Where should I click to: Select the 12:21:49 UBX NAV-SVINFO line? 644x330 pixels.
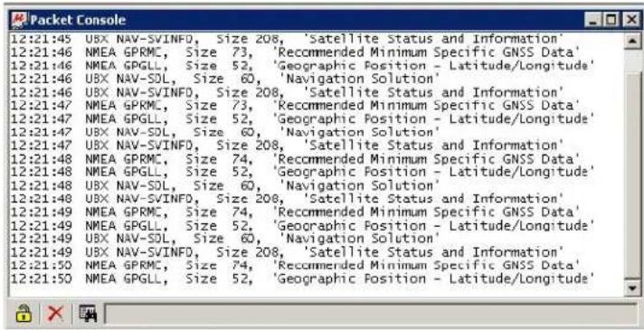pyautogui.click(x=287, y=251)
